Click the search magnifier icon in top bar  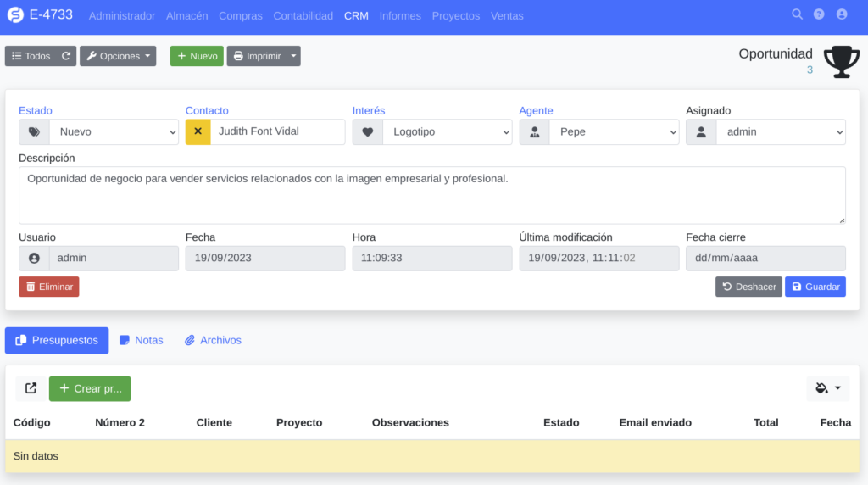(x=797, y=14)
